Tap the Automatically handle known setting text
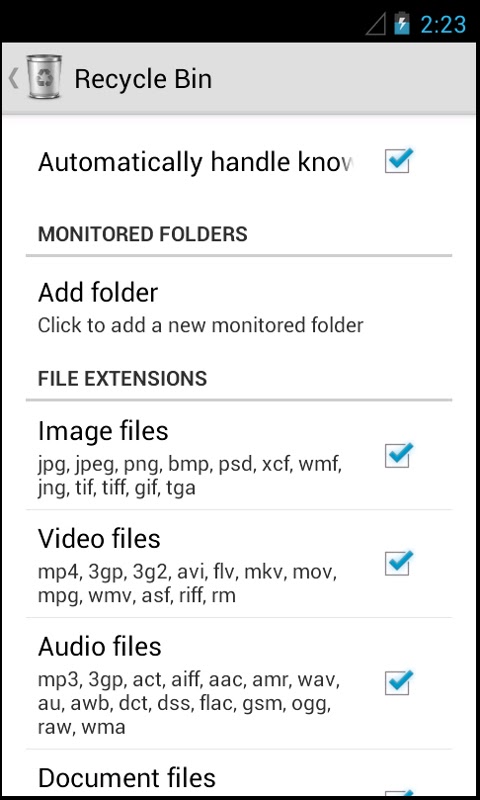 click(195, 162)
